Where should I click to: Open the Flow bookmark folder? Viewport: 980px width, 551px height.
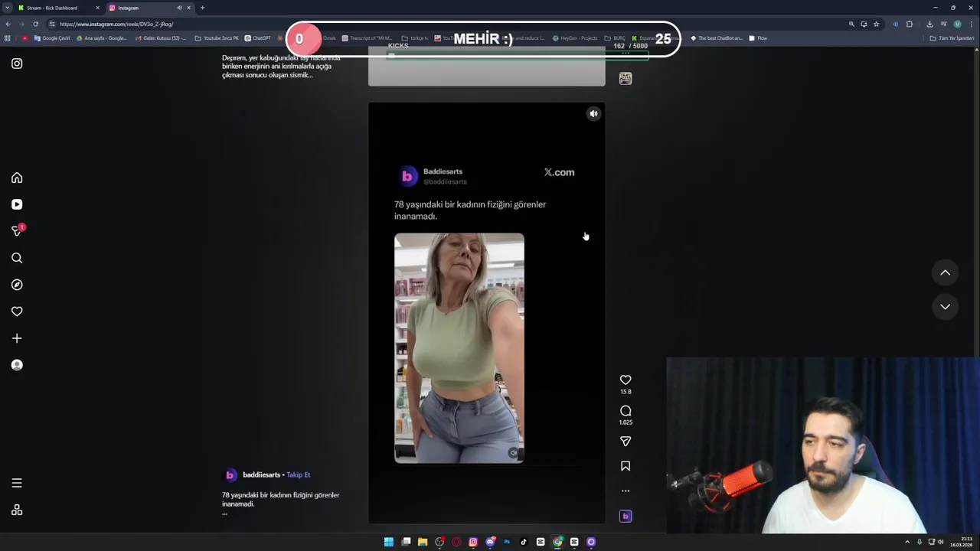(758, 38)
